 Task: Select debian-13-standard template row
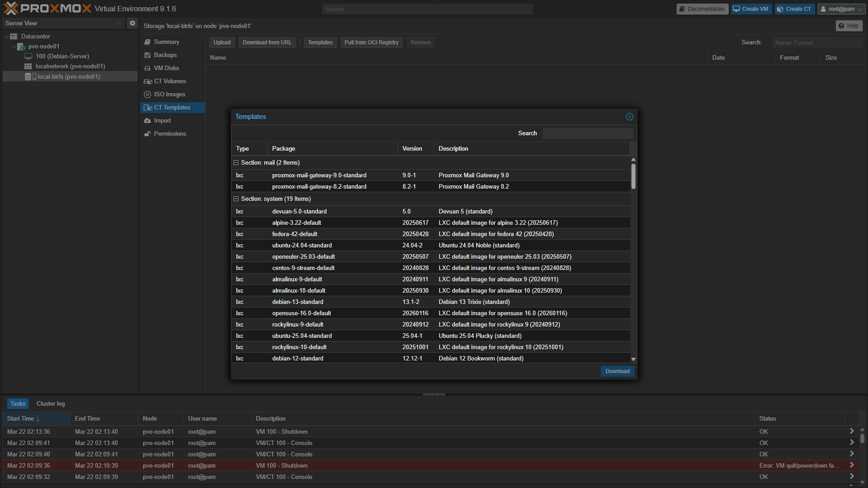tap(431, 302)
